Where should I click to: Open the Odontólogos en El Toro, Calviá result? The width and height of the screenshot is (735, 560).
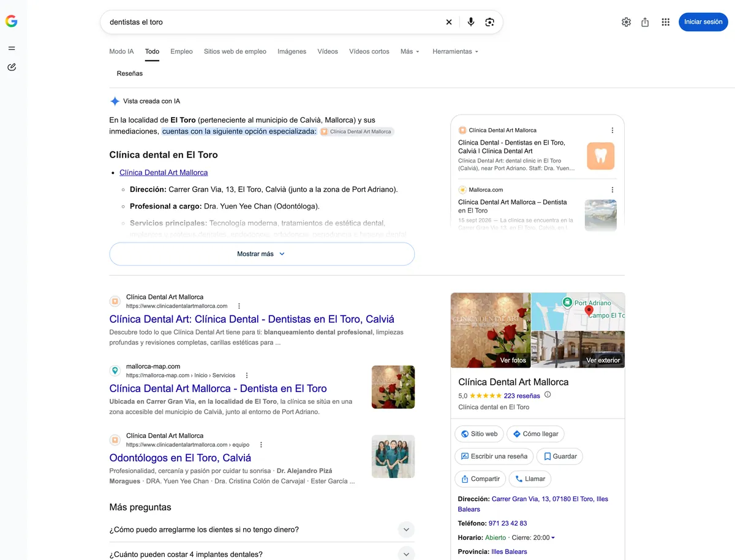point(180,458)
